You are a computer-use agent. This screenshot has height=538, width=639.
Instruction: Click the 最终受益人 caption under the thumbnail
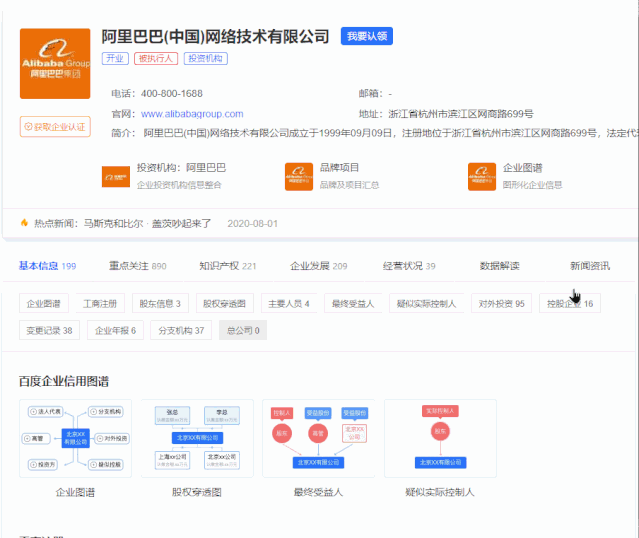point(318,492)
